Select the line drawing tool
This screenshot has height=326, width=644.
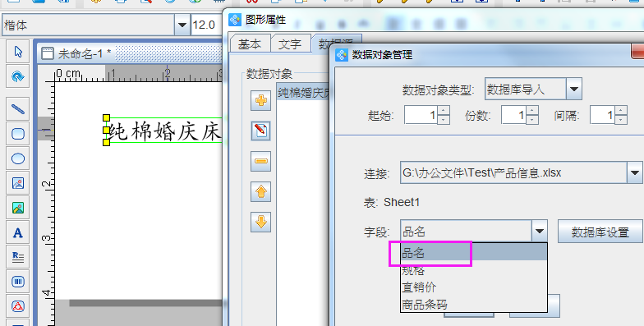coord(18,109)
